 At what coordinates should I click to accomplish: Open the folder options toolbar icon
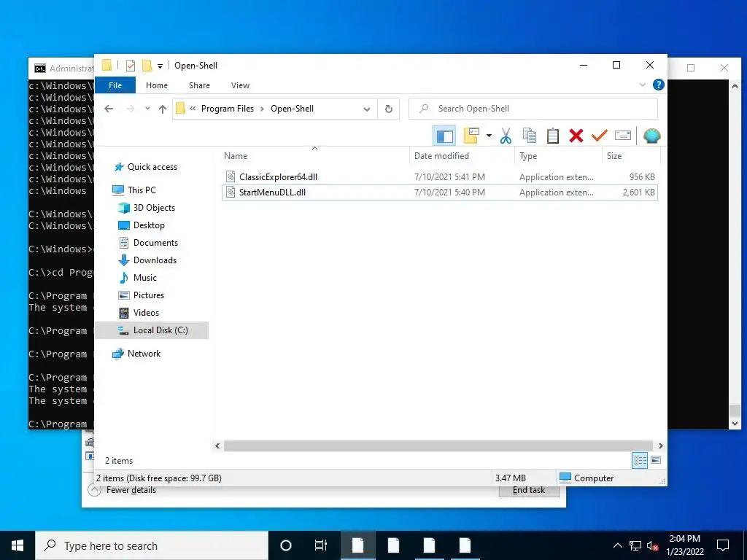471,136
